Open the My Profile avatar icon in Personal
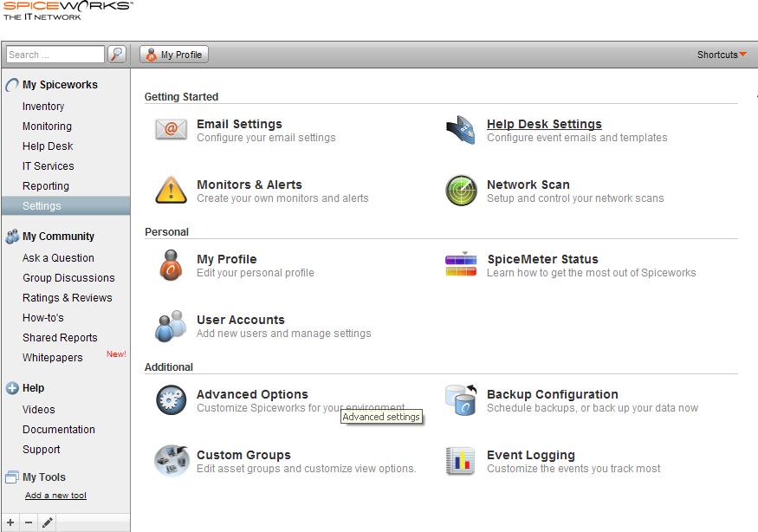758x532 pixels. [x=172, y=265]
